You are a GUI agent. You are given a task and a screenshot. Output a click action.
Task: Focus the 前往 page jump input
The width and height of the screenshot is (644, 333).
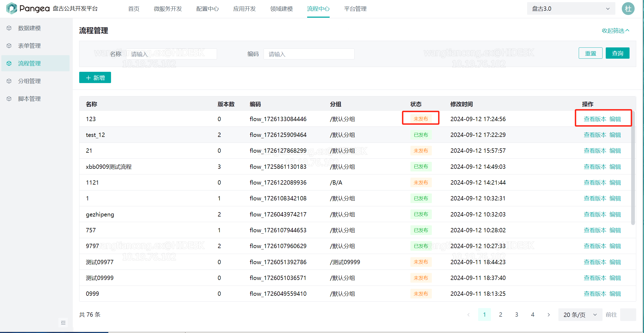pos(628,315)
